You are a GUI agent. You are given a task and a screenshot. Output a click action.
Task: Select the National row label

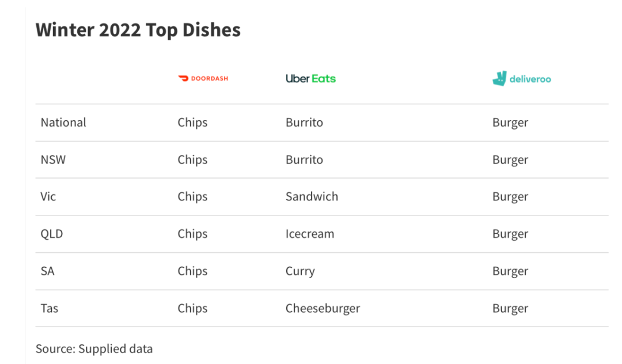coord(63,123)
